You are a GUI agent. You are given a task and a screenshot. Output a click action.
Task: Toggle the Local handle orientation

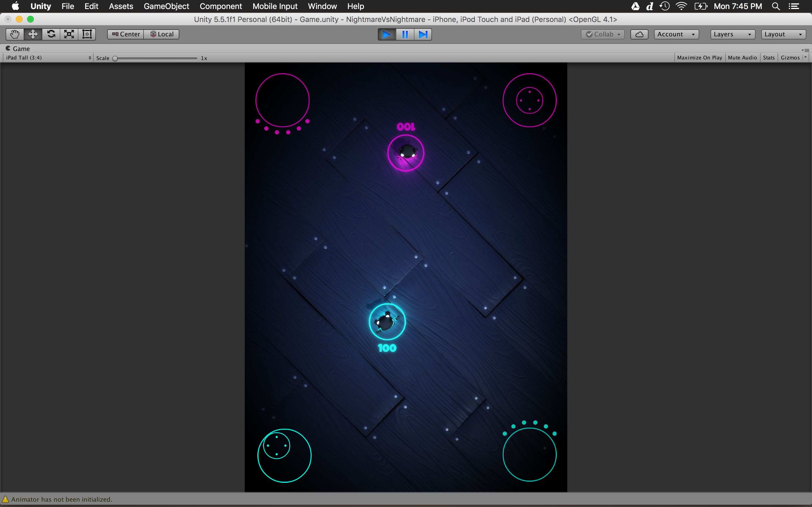click(x=162, y=34)
